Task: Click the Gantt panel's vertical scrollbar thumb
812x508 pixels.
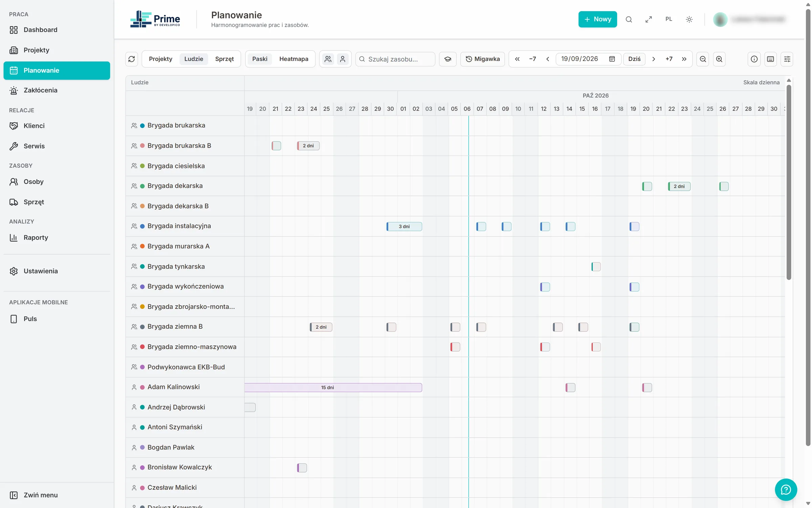Action: coord(789,182)
